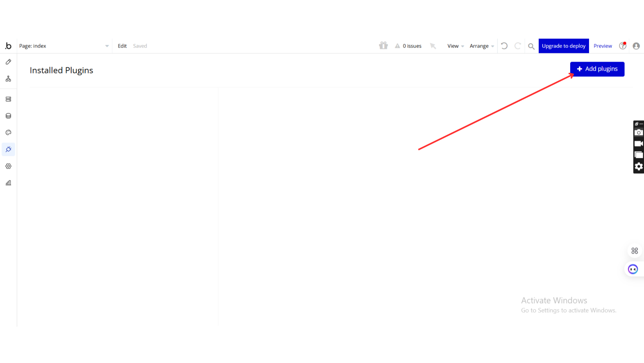
Task: Open the Styles tab palette icon
Action: click(x=8, y=133)
